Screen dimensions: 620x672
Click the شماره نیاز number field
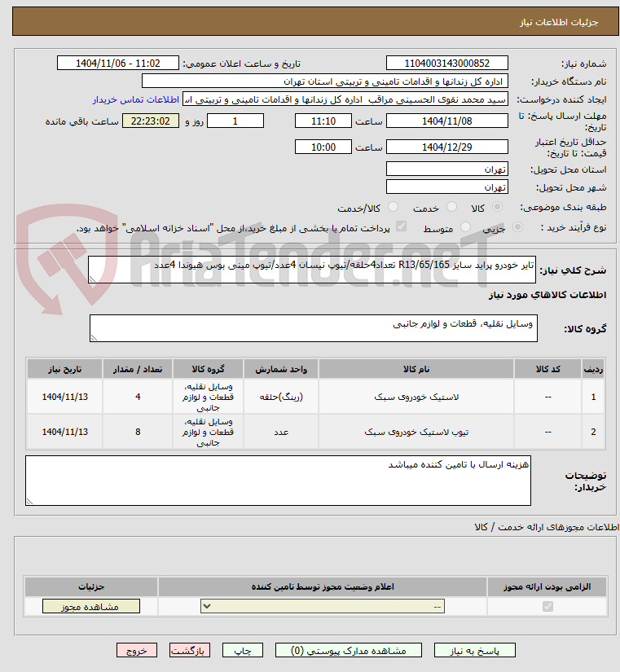446,63
